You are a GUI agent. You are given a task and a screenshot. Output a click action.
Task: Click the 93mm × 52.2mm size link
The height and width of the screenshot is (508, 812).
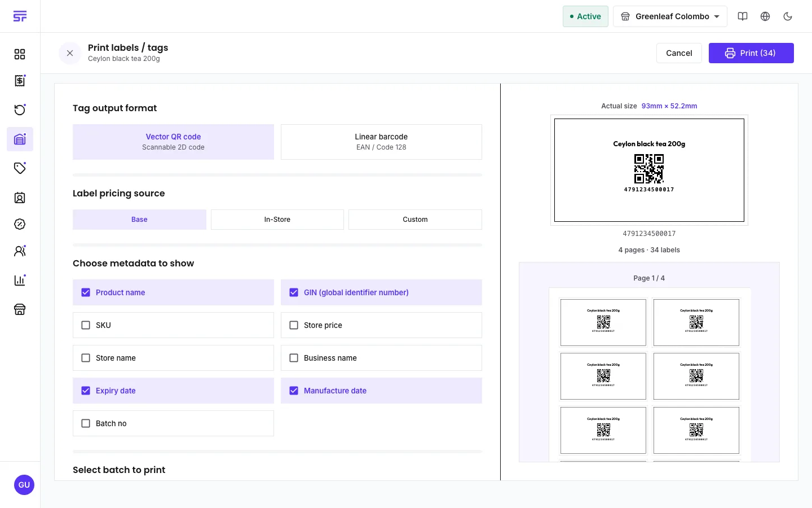[669, 106]
